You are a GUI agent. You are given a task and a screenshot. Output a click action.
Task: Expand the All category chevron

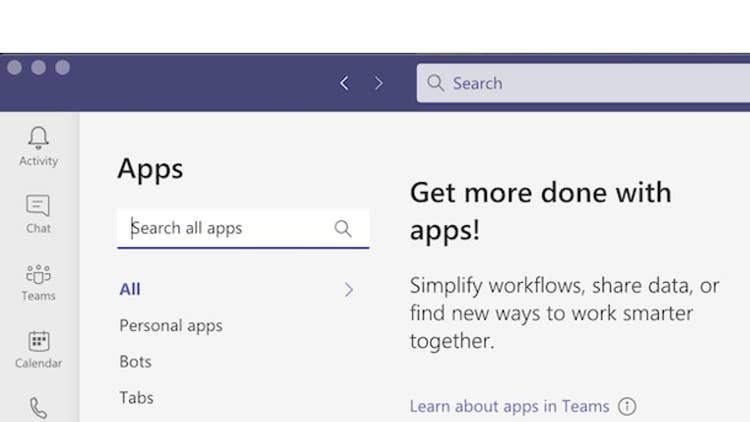click(x=349, y=290)
